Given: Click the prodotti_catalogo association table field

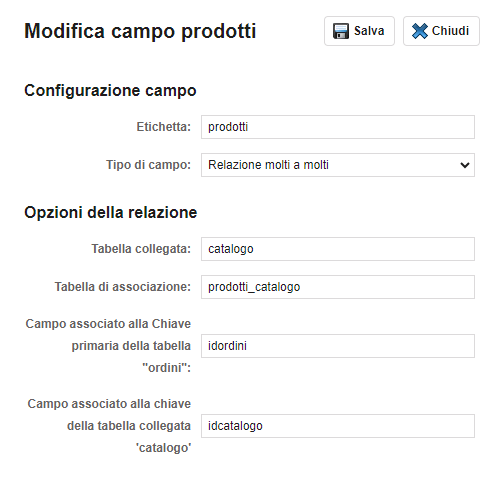Looking at the screenshot, I should 338,287.
